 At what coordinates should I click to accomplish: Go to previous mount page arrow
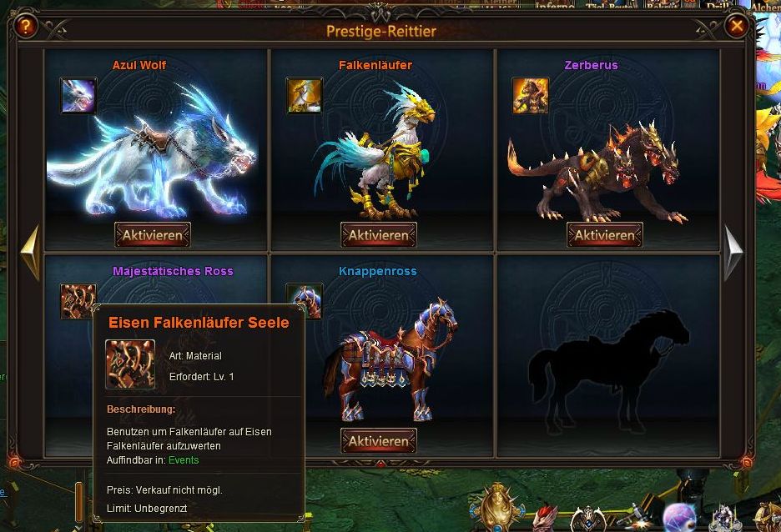30,252
